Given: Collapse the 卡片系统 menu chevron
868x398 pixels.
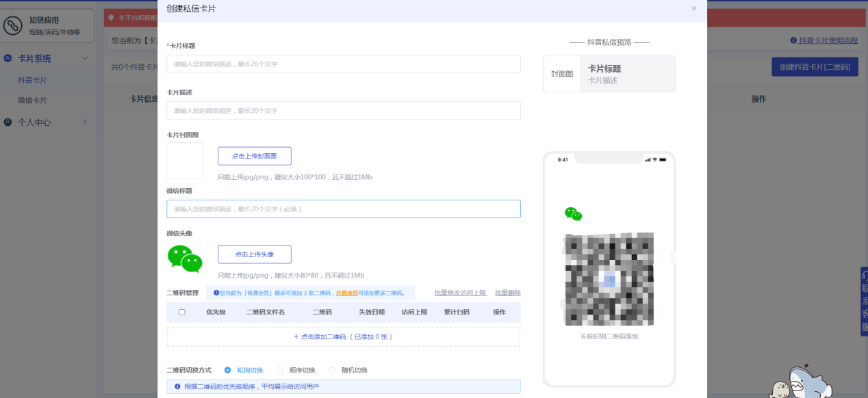Looking at the screenshot, I should (x=85, y=59).
